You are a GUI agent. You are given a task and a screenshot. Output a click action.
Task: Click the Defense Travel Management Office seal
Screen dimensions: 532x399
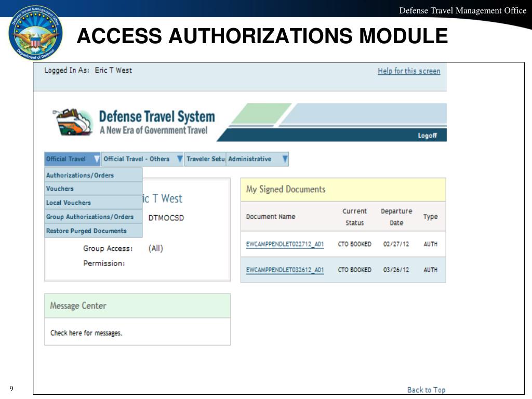pos(36,33)
